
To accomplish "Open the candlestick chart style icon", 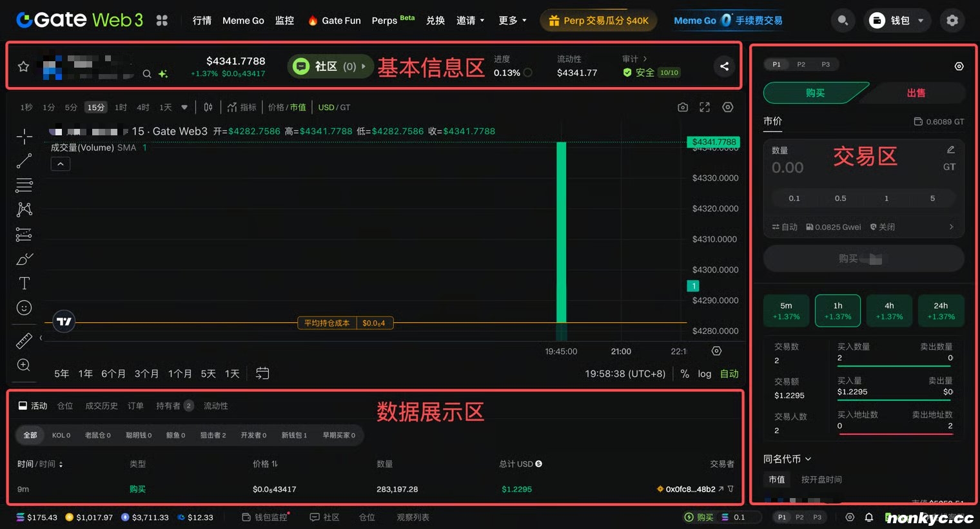I will 208,107.
